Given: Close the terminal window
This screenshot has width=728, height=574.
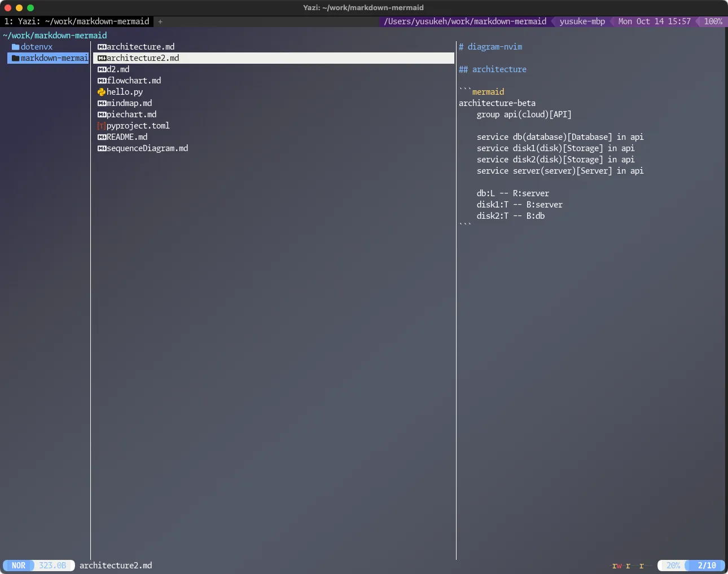Looking at the screenshot, I should click(8, 8).
